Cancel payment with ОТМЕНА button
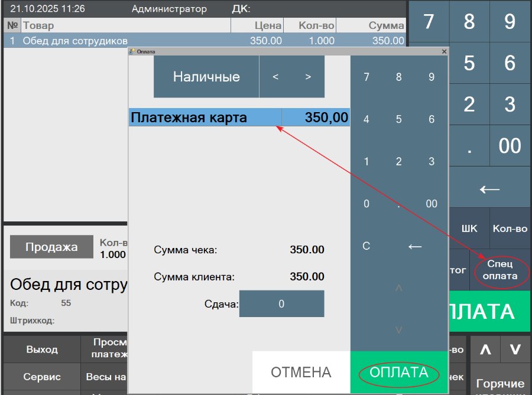Viewport: 532px width, 395px height. tap(301, 372)
